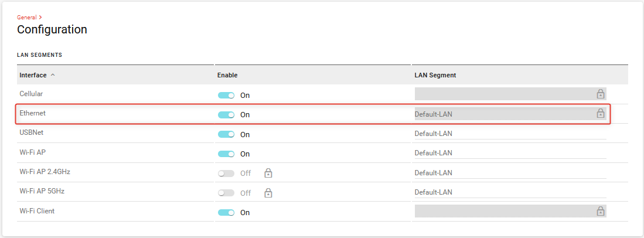Disable the Wi-Fi Client toggle
This screenshot has width=644, height=238.
pyautogui.click(x=226, y=212)
